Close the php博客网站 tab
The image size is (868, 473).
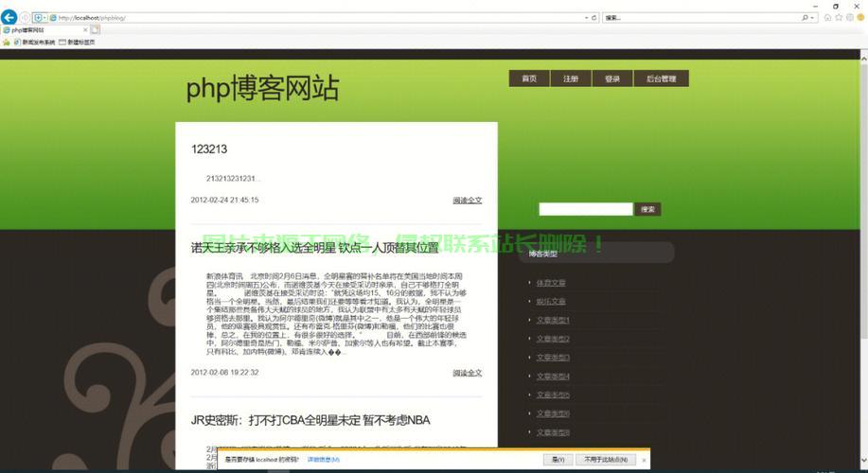(85, 30)
